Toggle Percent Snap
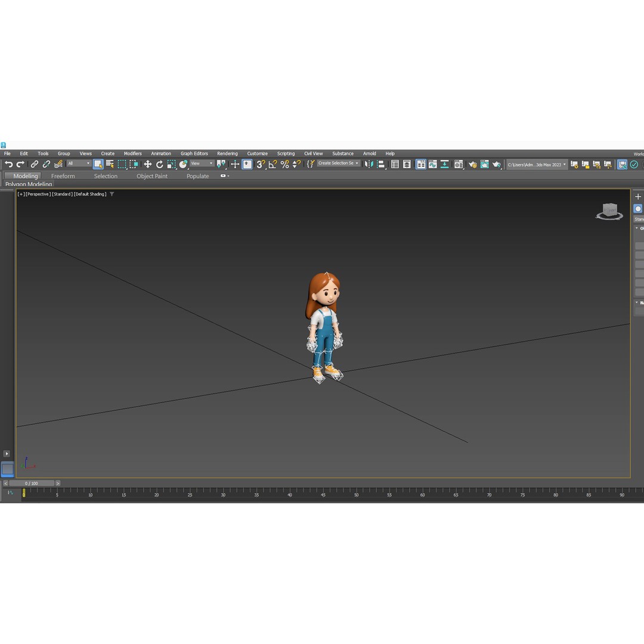 pyautogui.click(x=284, y=164)
